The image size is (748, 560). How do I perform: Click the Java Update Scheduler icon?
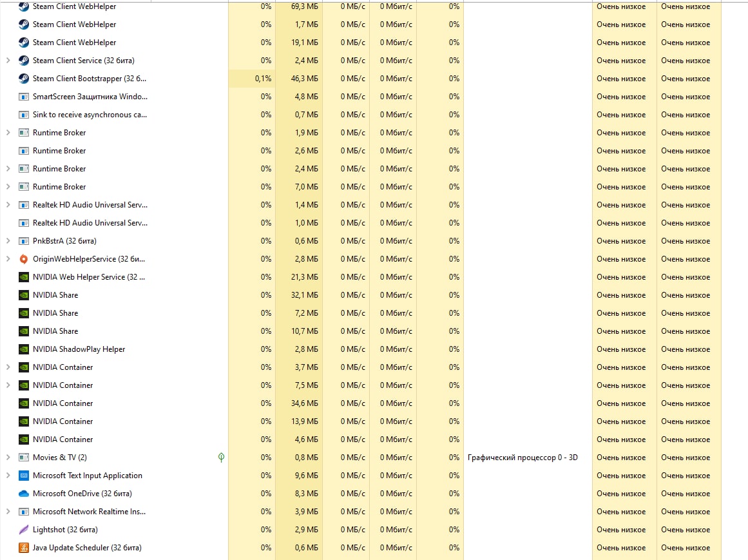tap(23, 548)
